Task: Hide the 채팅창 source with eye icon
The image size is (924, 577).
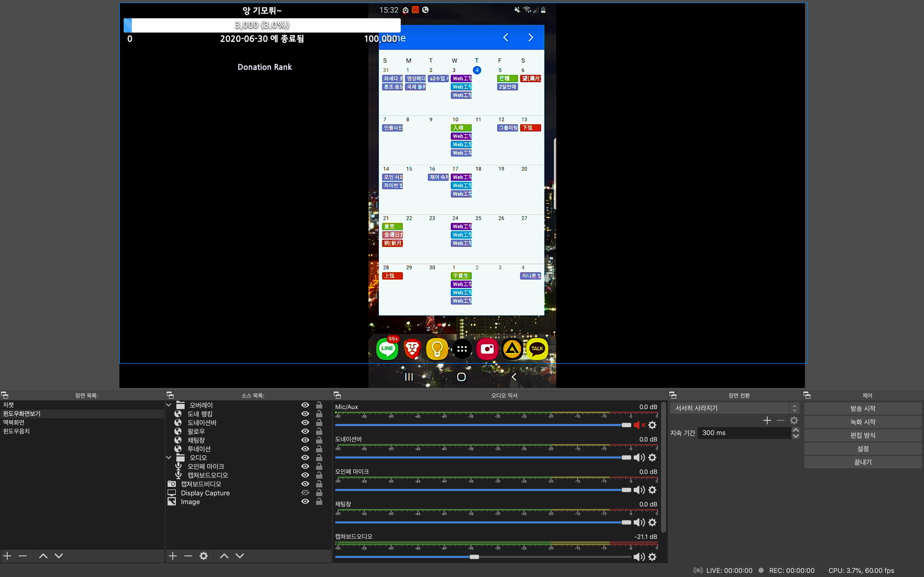Action: [305, 440]
